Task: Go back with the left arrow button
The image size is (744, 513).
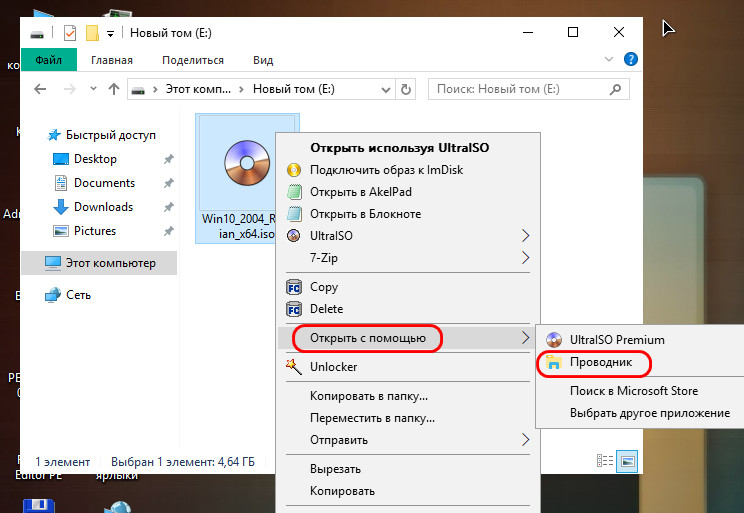Action: coord(40,89)
